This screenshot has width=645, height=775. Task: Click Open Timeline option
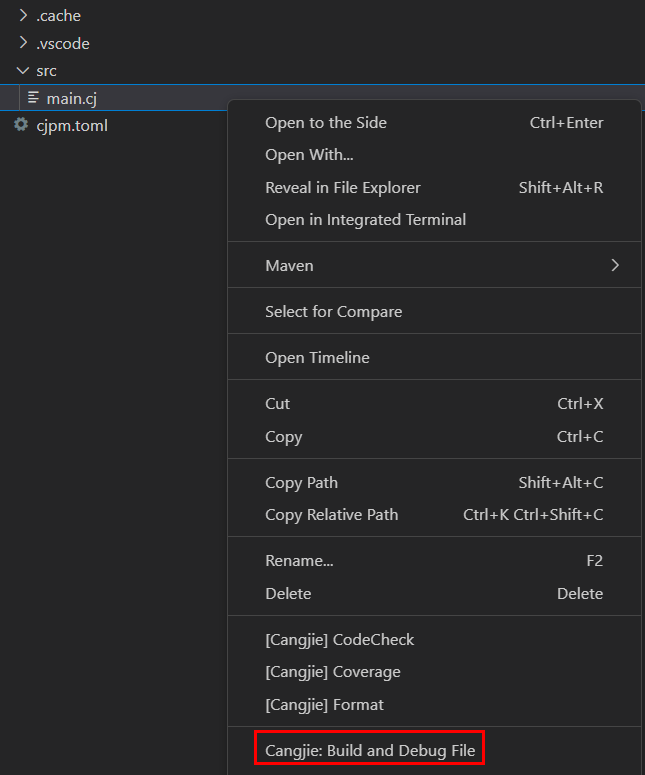point(317,358)
